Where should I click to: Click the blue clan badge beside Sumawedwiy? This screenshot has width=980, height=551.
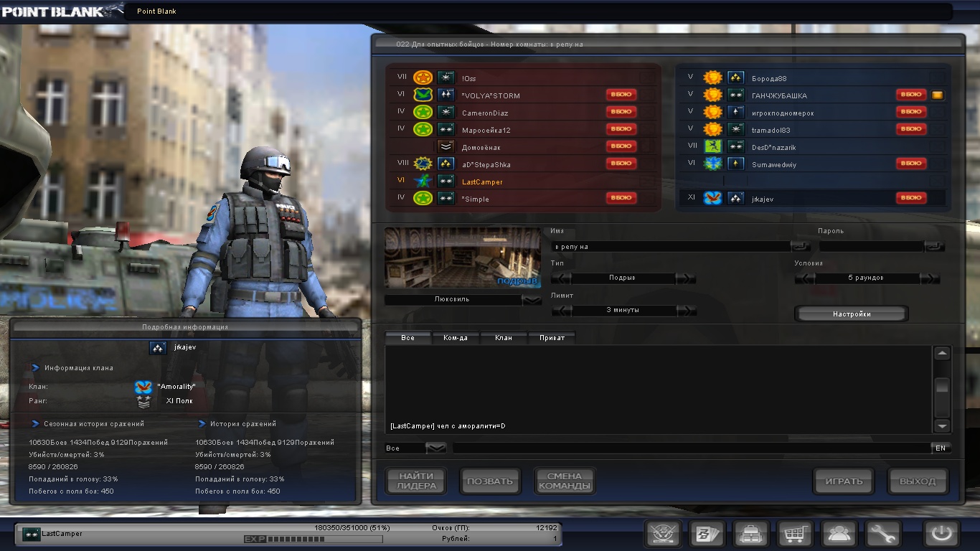pos(712,164)
